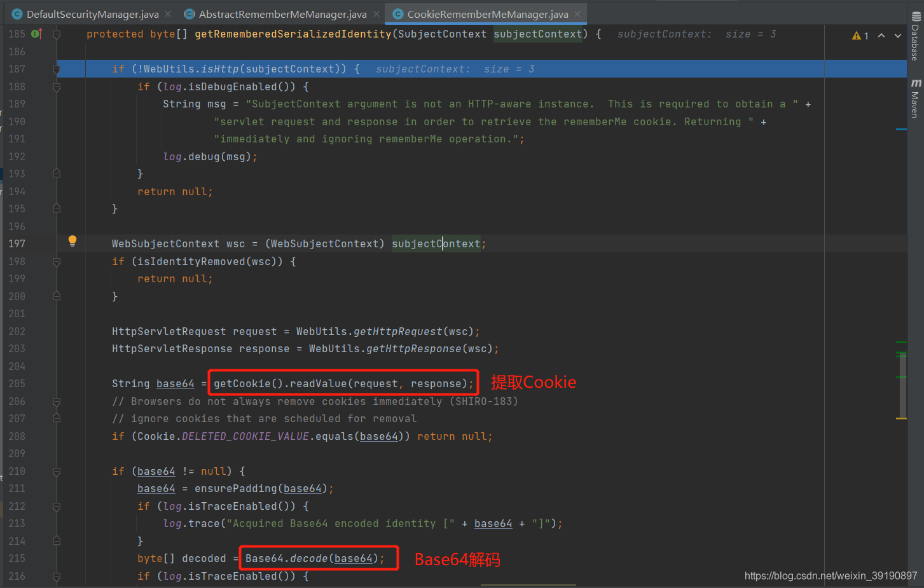Click fold end marker at line 200
Viewport: 924px width, 588px height.
(x=57, y=296)
